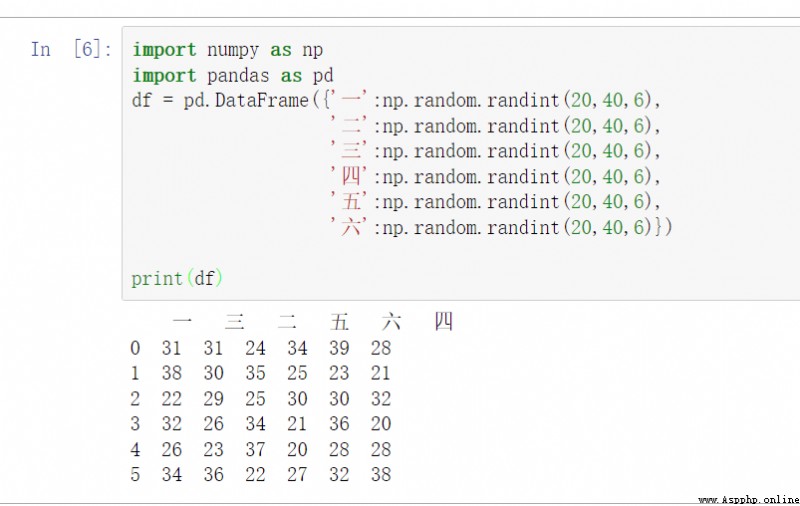Click value 24 in output row 0
800x506 pixels.
255,348
